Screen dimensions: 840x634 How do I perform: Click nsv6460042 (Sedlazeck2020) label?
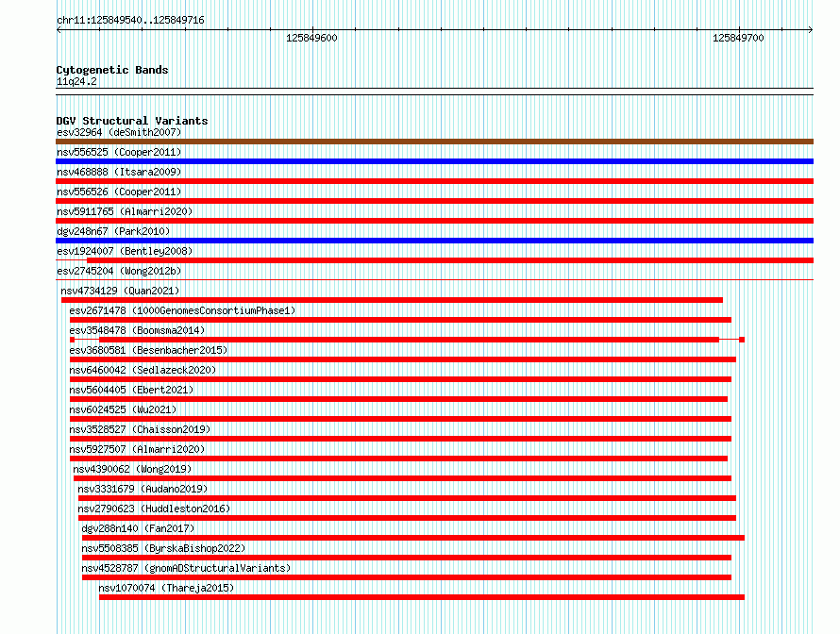pos(143,370)
